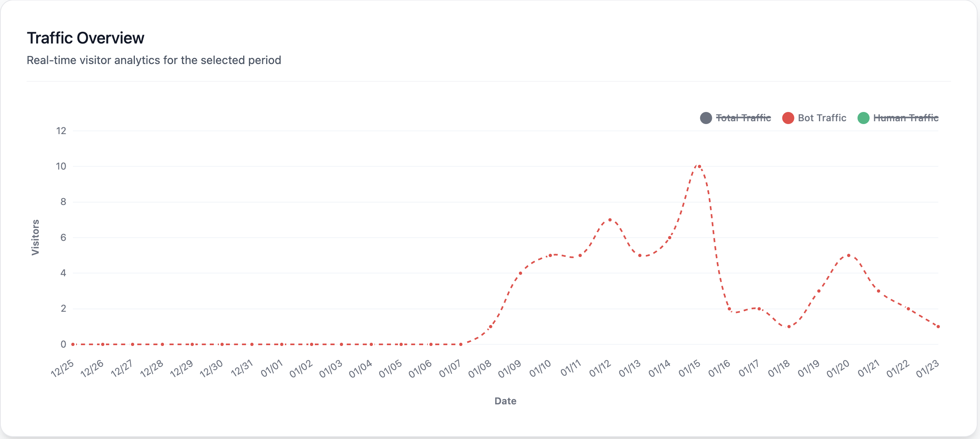Click the 01/01 x-axis date label

coord(272,369)
